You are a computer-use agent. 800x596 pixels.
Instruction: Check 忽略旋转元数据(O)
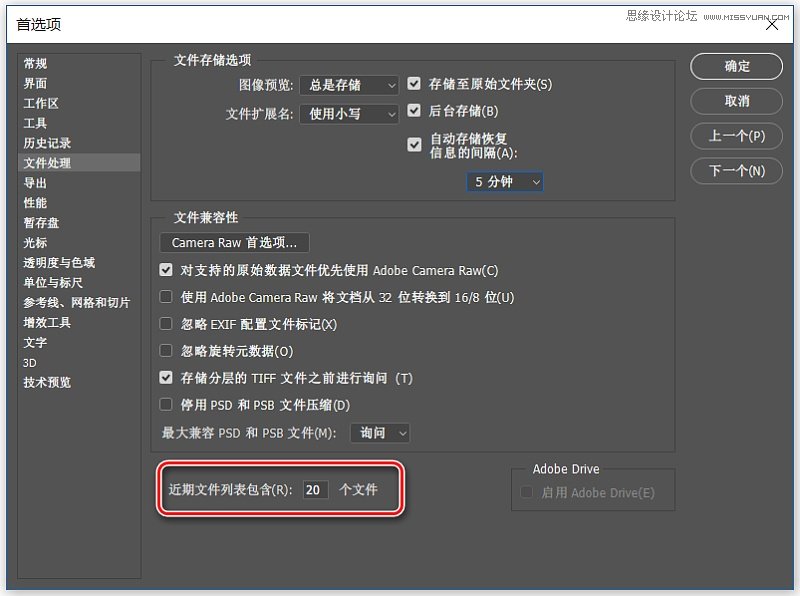(x=165, y=349)
